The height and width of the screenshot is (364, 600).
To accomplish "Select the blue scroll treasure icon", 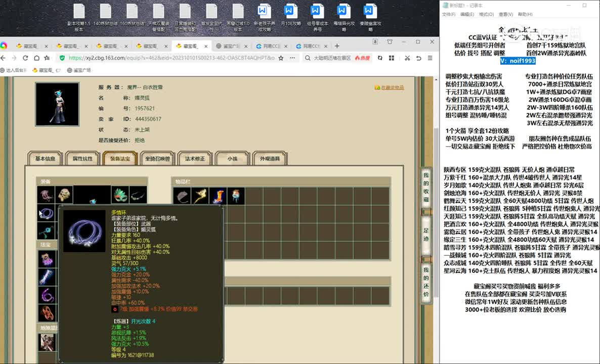I will click(47, 277).
